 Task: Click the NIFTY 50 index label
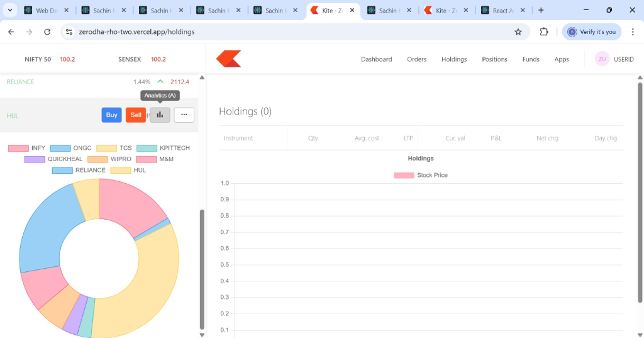(x=38, y=59)
